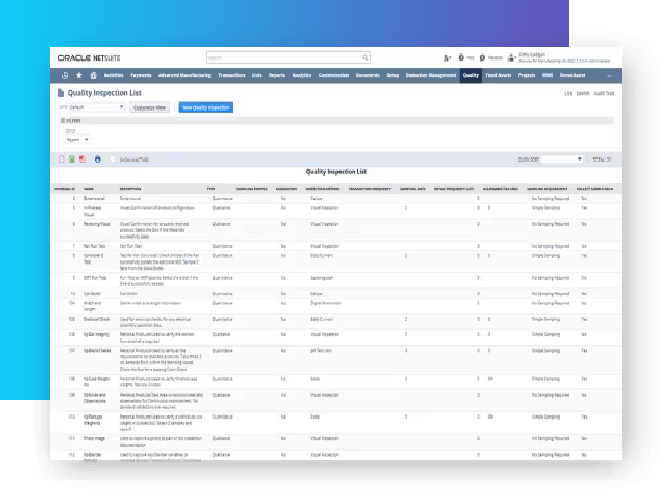Viewport: 665px width, 493px height.
Task: Expand the Style filter dropdown
Action: point(77,139)
